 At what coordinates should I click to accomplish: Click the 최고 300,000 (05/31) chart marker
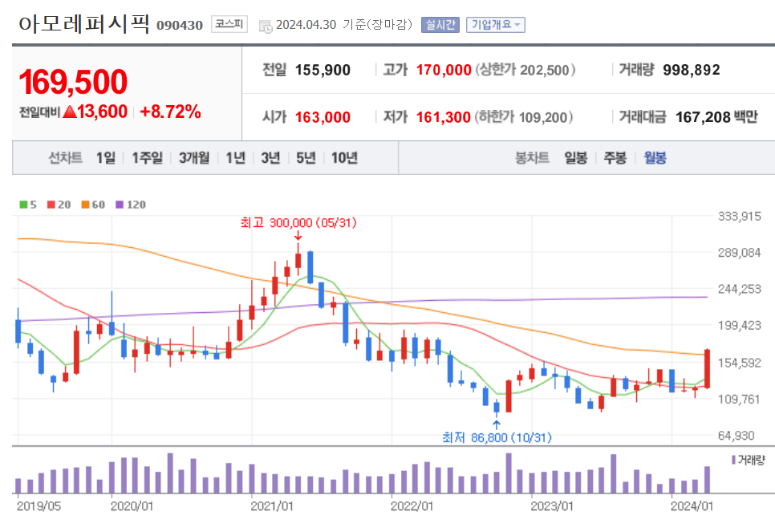point(298,223)
